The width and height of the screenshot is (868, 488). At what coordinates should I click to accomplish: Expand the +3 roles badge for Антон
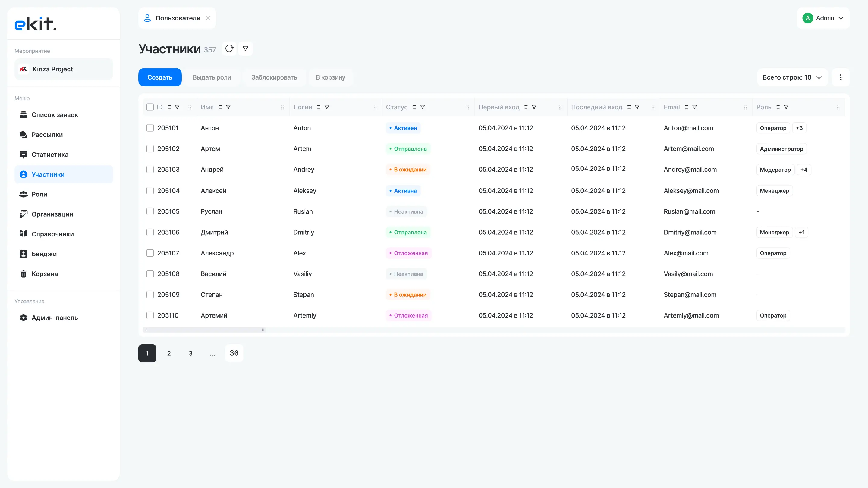tap(799, 128)
